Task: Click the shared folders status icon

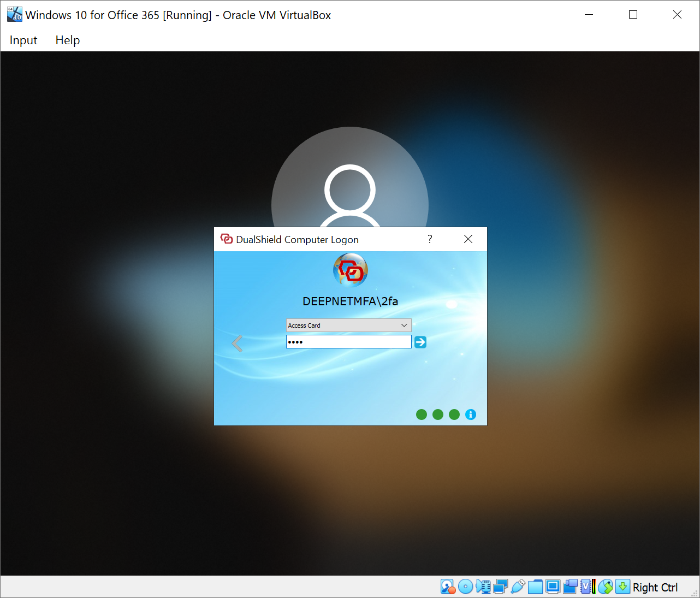Action: click(535, 587)
